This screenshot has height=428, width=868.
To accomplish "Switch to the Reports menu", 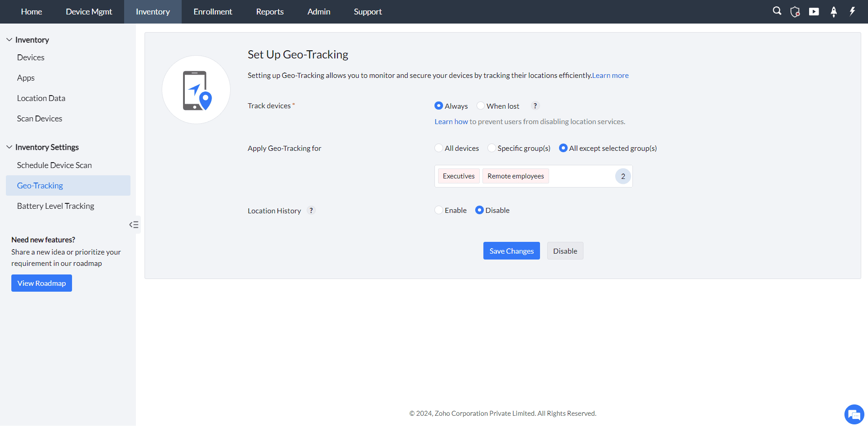I will 270,11.
